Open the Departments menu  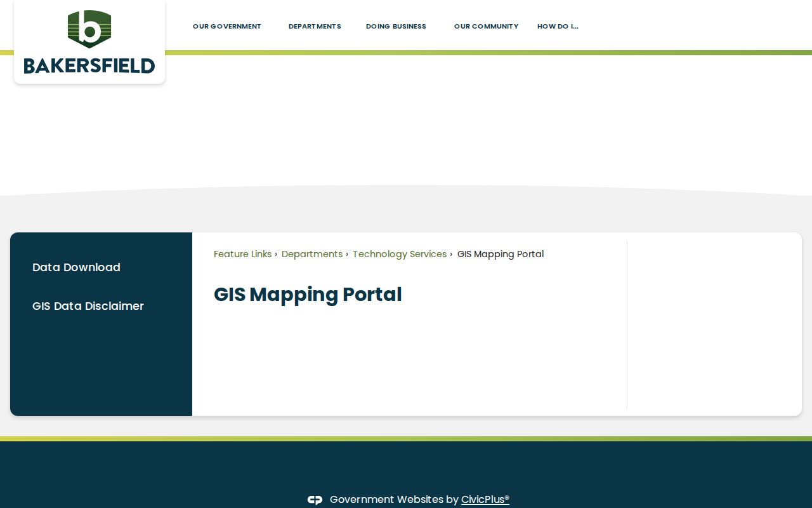click(315, 27)
